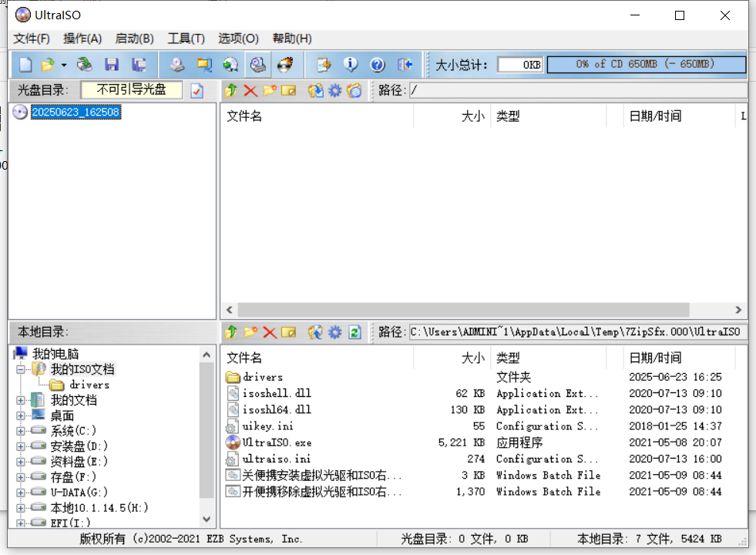Click the Rename icon in the local toolbar

pos(288,331)
